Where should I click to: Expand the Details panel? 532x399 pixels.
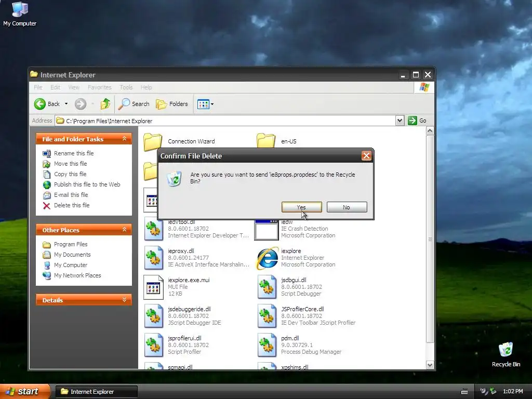124,300
